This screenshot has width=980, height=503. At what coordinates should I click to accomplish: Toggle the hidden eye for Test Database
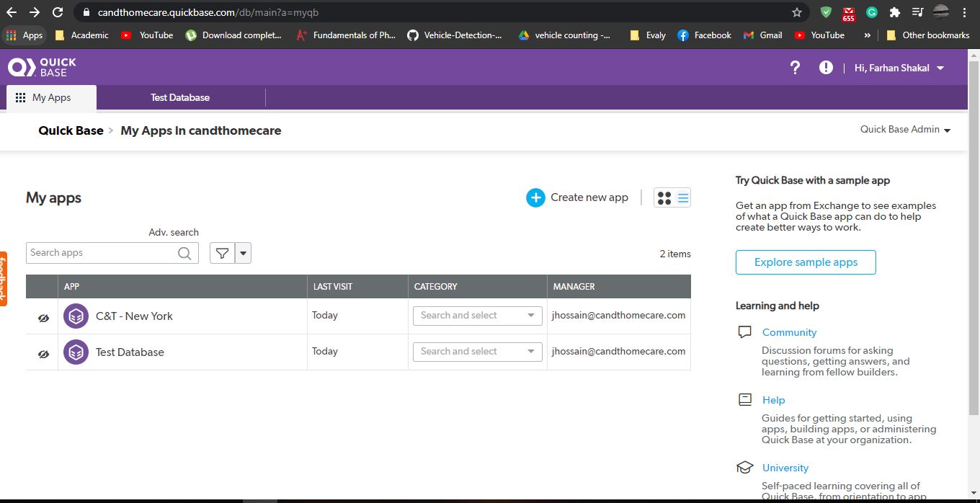[x=43, y=354]
